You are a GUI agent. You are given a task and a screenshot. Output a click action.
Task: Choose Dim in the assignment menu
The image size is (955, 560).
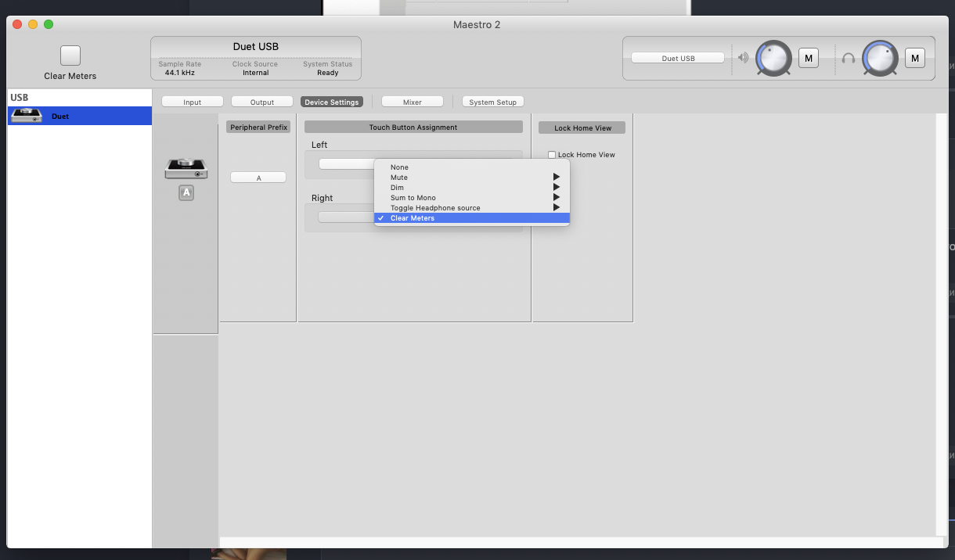(x=472, y=188)
